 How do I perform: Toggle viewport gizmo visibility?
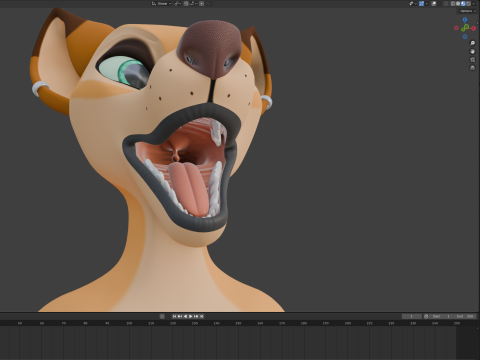(421, 3)
